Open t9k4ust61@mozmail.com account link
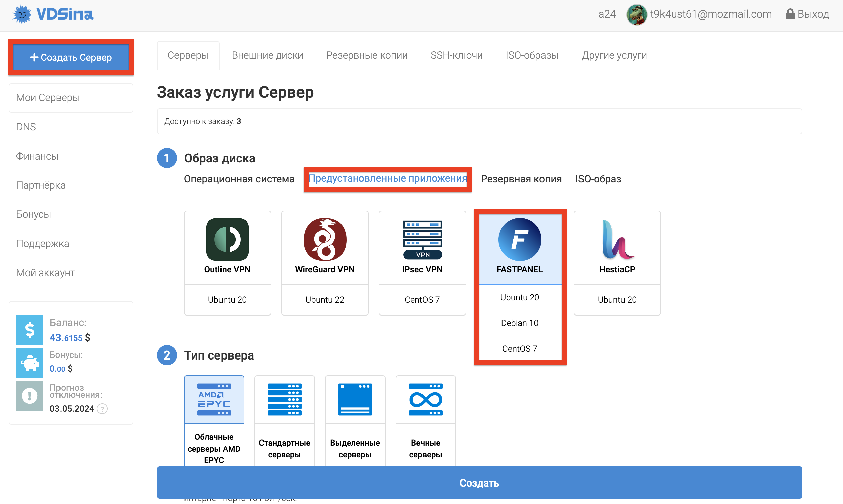This screenshot has width=843, height=504. click(x=711, y=14)
